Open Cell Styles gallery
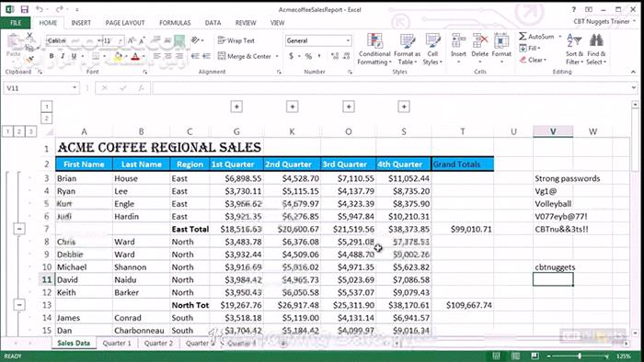This screenshot has height=362, width=644. (x=432, y=50)
